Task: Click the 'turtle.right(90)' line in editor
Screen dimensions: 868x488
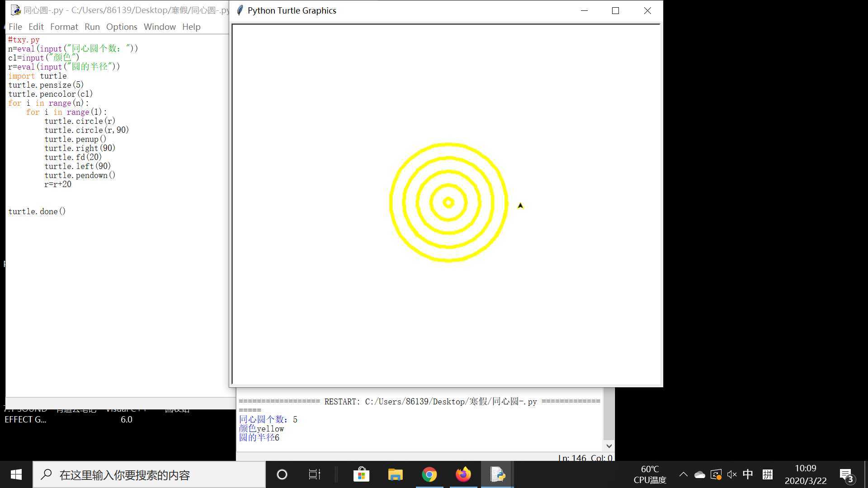Action: [80, 148]
